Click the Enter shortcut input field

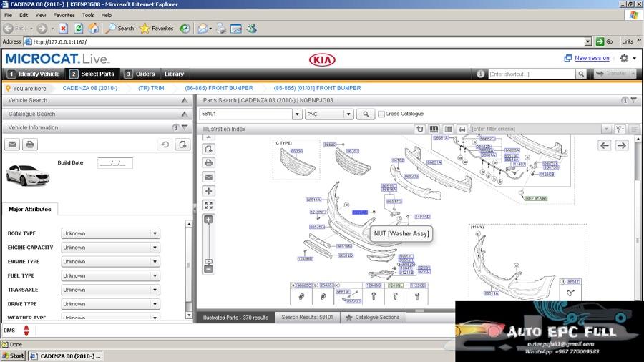(532, 74)
